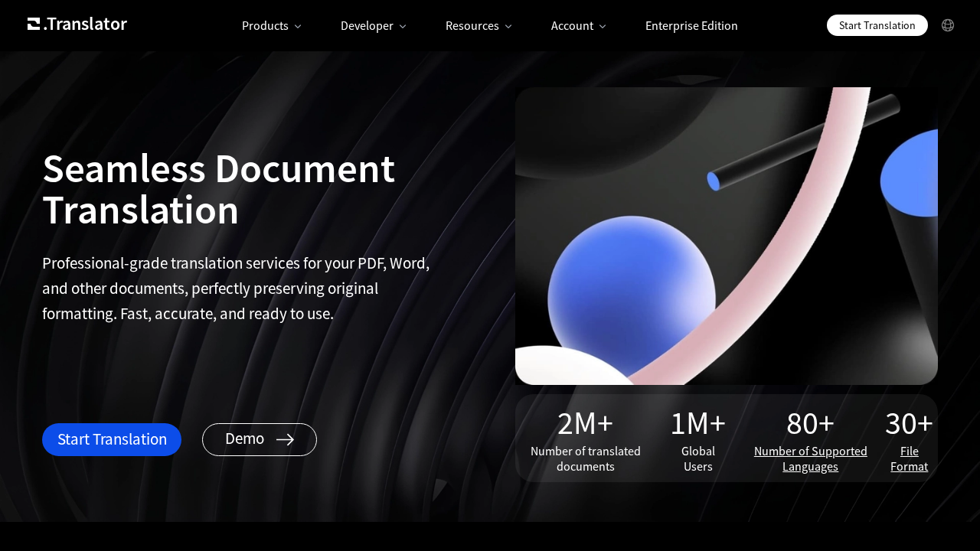Click the Translator logo icon
980x551 pixels.
point(34,24)
